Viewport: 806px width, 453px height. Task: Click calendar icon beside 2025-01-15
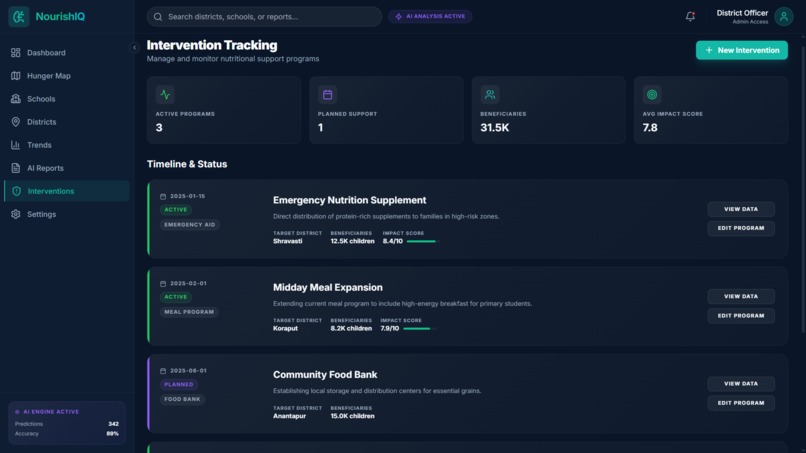point(163,196)
